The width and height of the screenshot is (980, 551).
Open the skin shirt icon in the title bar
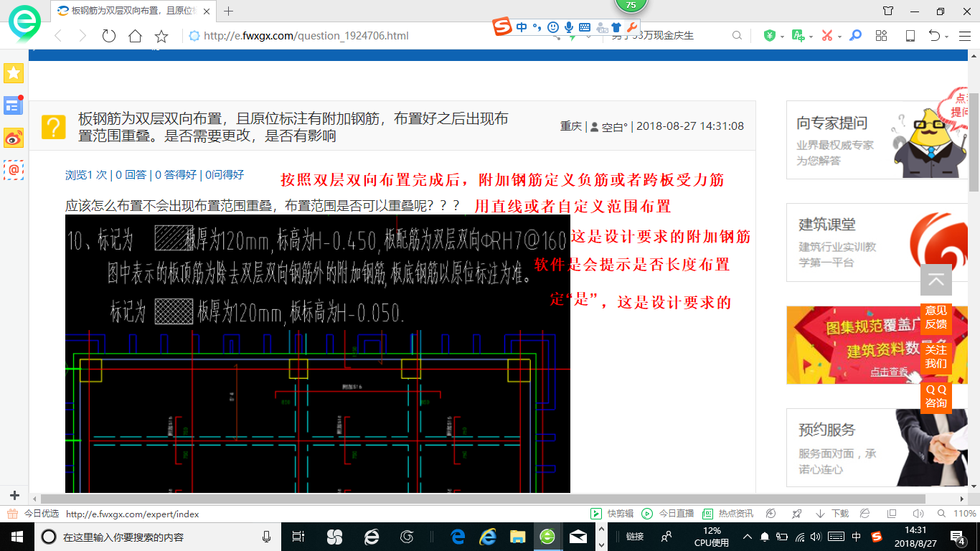pos(888,11)
